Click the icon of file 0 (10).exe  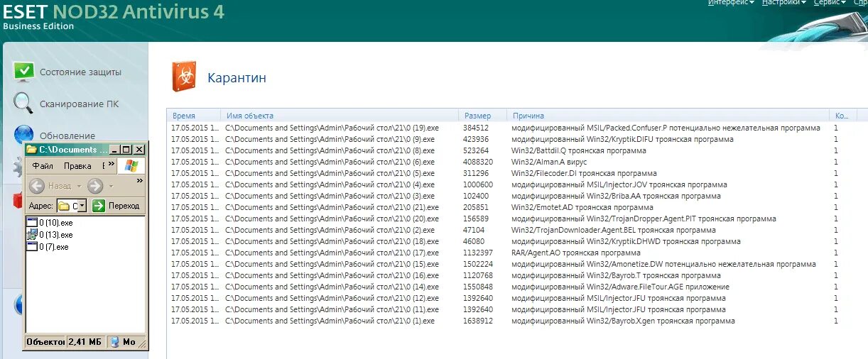click(x=32, y=223)
